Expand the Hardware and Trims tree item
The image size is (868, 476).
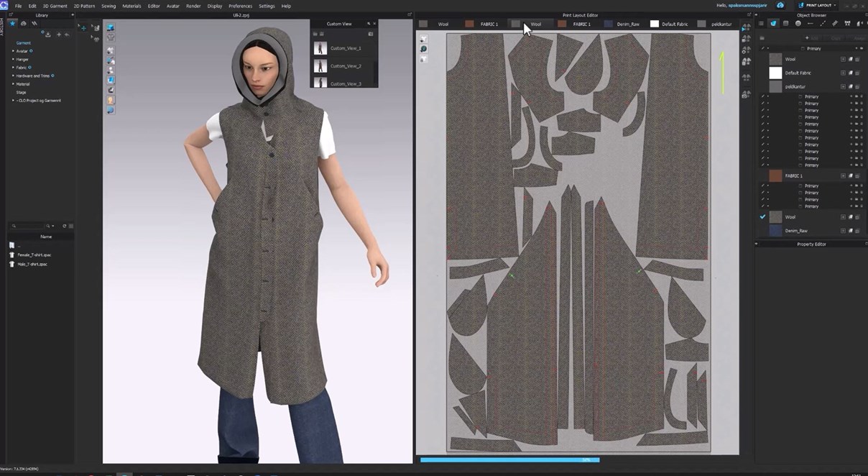[13, 75]
